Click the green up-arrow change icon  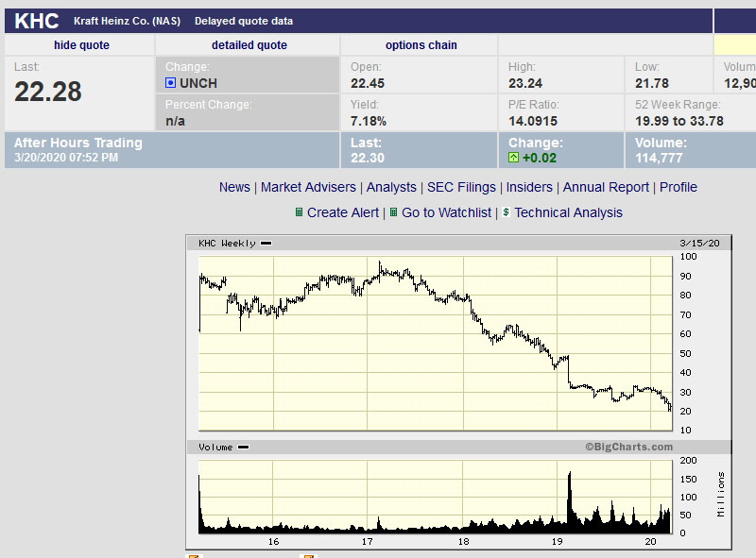[x=513, y=158]
